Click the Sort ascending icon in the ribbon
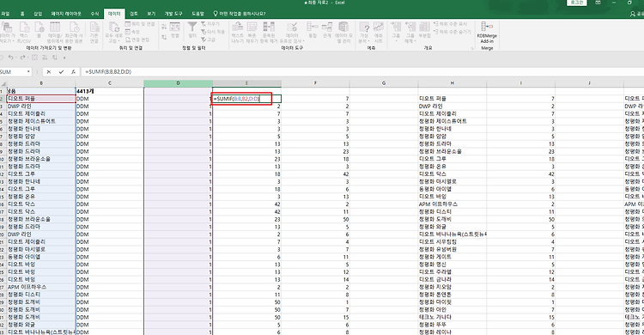The height and width of the screenshot is (335, 644). [x=164, y=27]
